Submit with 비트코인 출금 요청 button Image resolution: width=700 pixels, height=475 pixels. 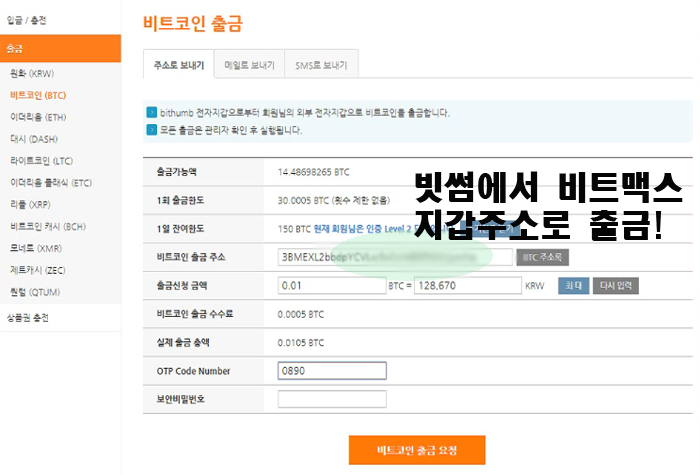point(417,450)
